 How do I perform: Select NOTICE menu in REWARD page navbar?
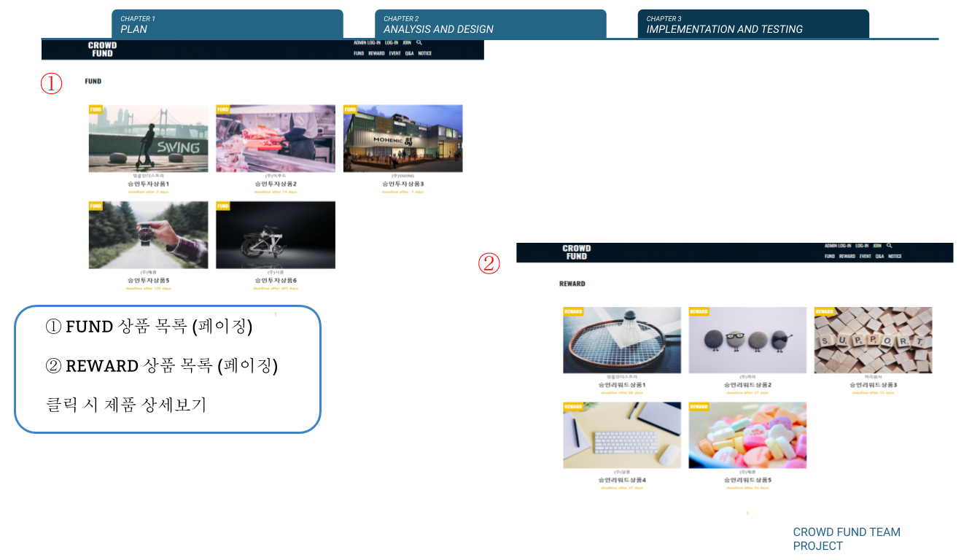point(895,257)
